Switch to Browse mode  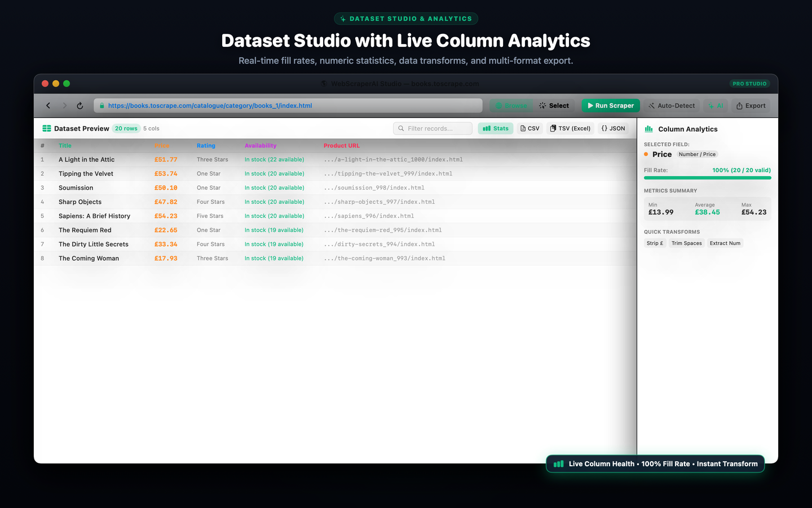pos(511,106)
